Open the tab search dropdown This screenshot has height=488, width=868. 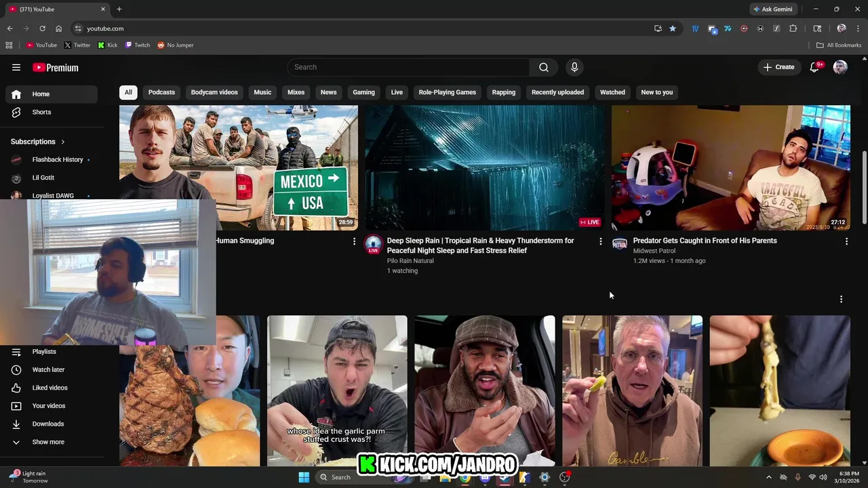[817, 28]
